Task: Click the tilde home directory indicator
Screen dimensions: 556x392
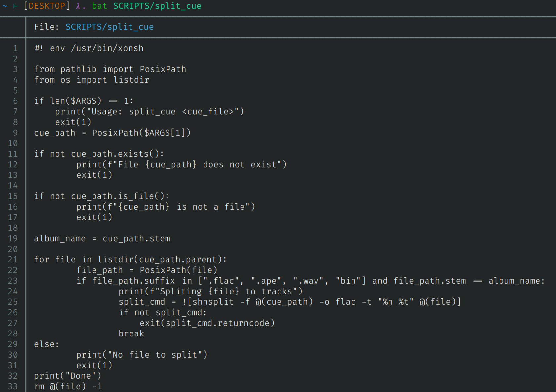Action: (5, 6)
